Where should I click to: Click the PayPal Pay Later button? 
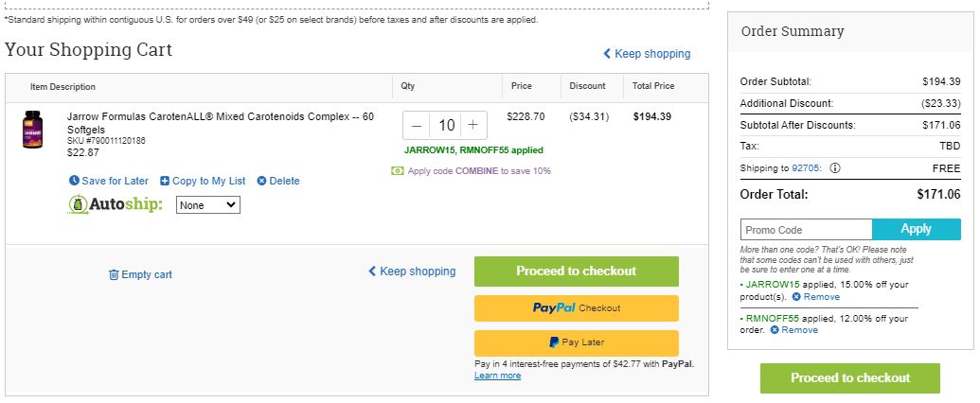[577, 342]
